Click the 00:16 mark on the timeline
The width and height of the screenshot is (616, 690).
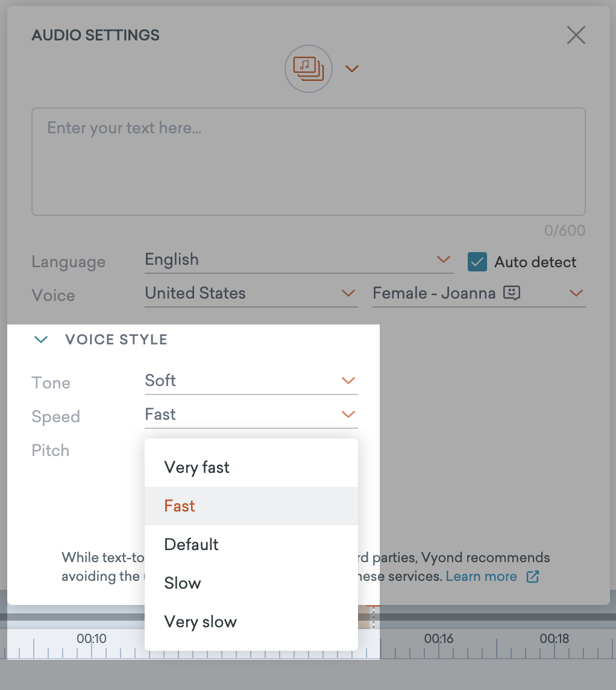pyautogui.click(x=439, y=639)
